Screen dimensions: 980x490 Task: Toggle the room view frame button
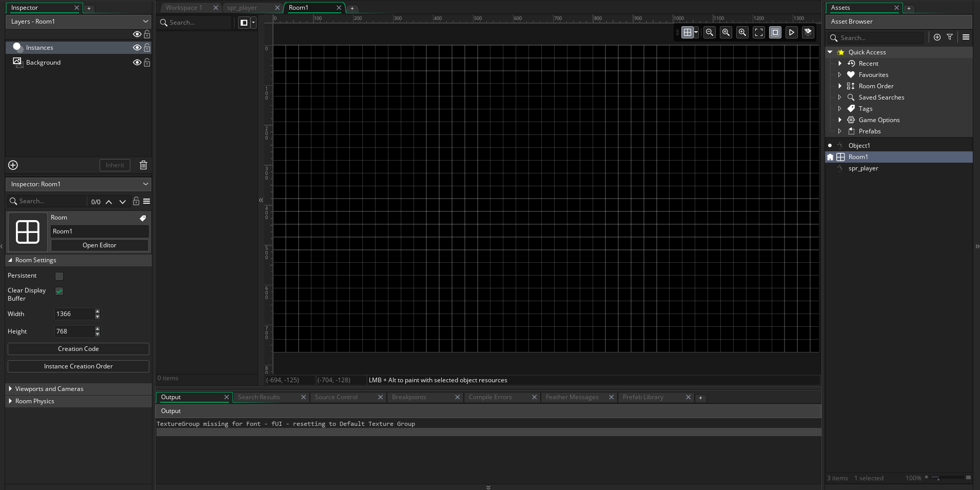click(x=775, y=32)
